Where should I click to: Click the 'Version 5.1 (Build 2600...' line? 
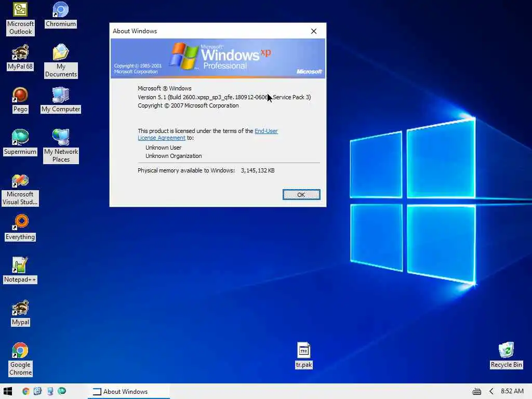224,97
